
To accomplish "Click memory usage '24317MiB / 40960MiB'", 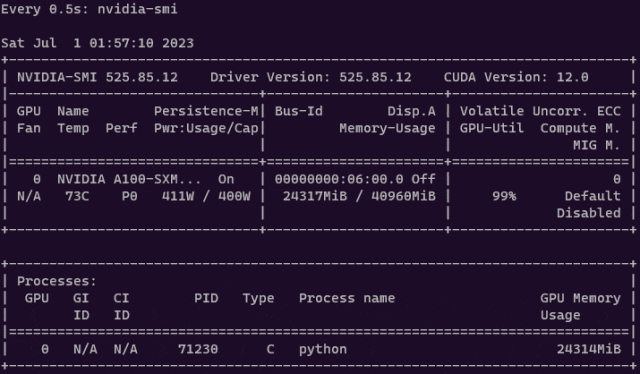I will click(359, 196).
